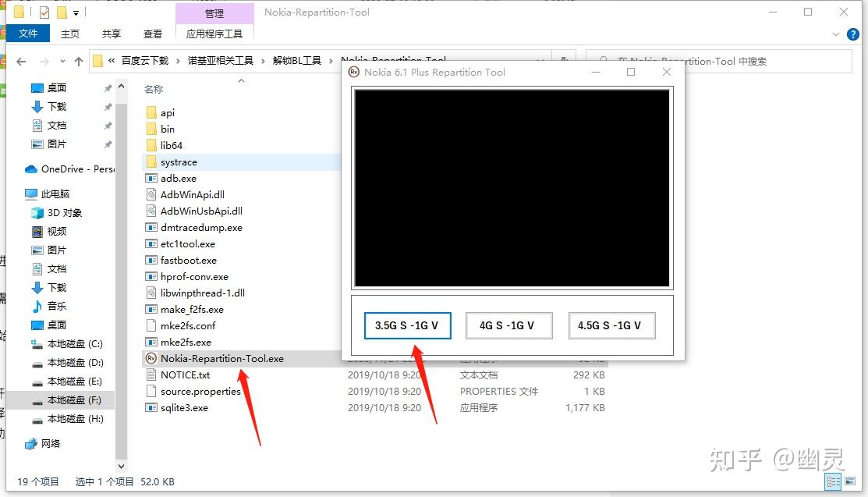Select etc1tool.exe file icon
The height and width of the screenshot is (497, 868).
click(x=151, y=243)
